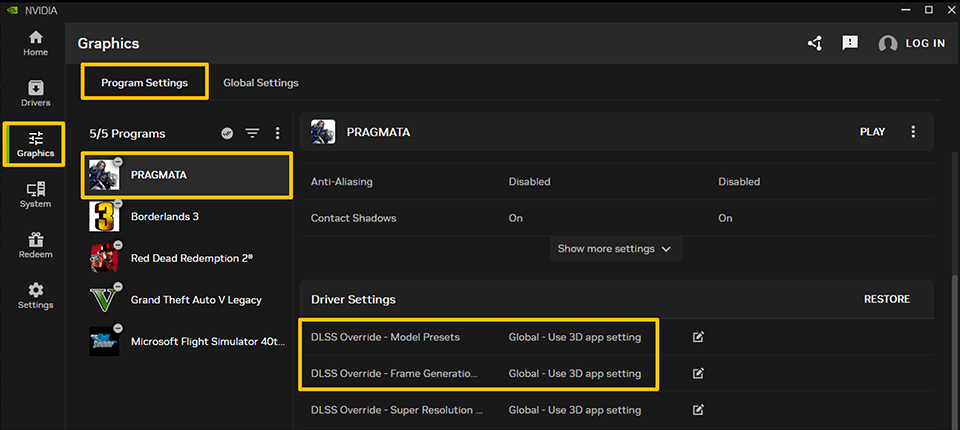The height and width of the screenshot is (430, 960).
Task: Open the programs list filter icon
Action: [x=252, y=134]
